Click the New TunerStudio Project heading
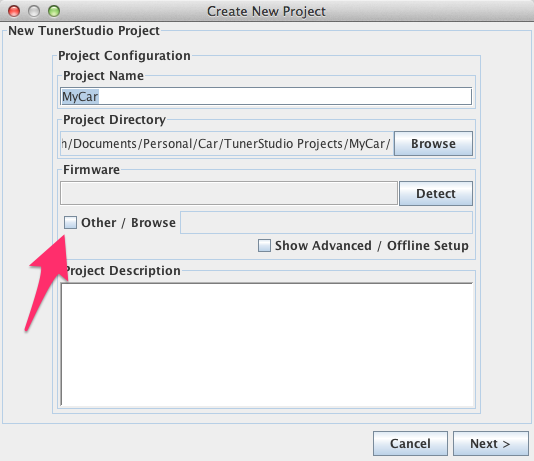The width and height of the screenshot is (534, 461). point(84,31)
